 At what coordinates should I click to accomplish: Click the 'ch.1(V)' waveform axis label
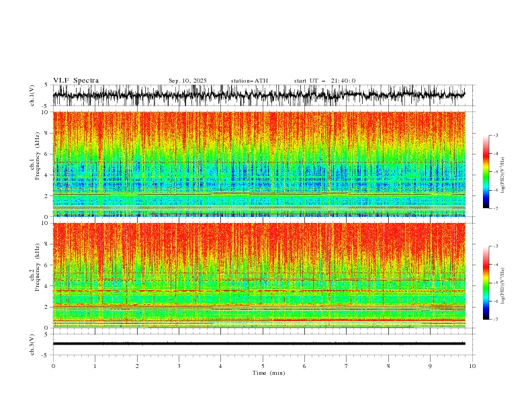click(32, 95)
